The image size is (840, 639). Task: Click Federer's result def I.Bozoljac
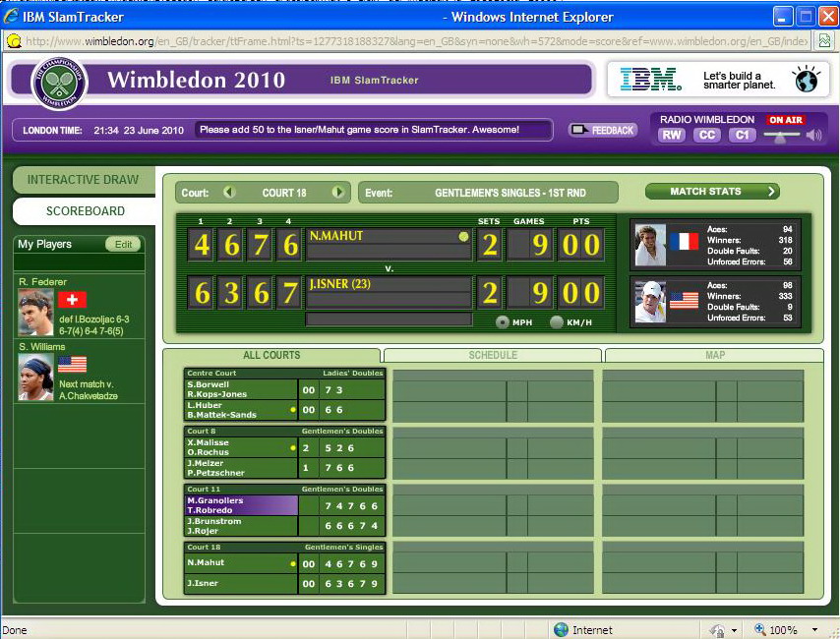(93, 325)
